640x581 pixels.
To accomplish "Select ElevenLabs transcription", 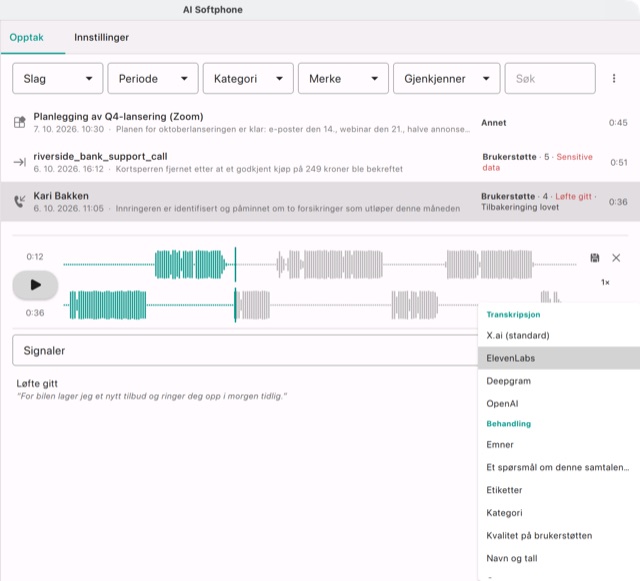I will point(559,358).
